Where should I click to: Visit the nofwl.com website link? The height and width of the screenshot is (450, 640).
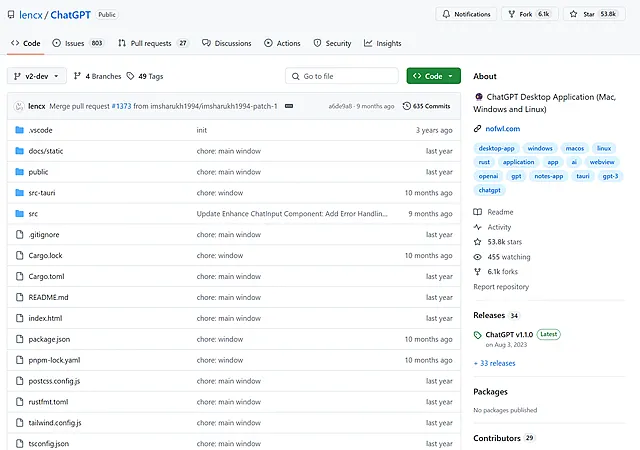coord(502,129)
